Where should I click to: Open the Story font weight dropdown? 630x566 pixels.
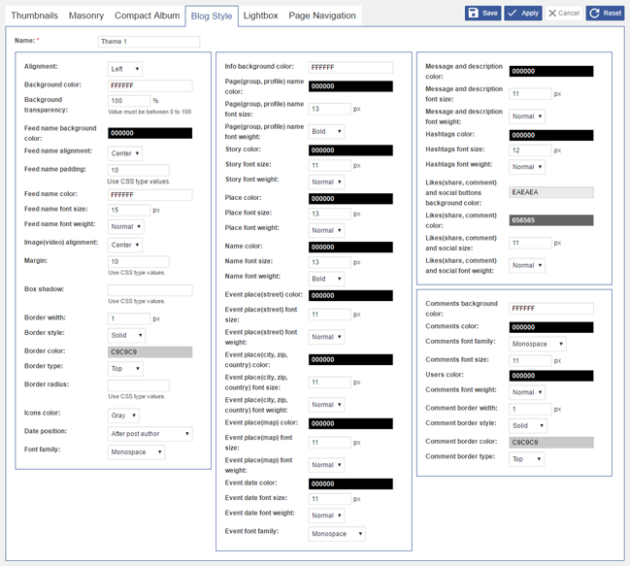click(x=326, y=182)
